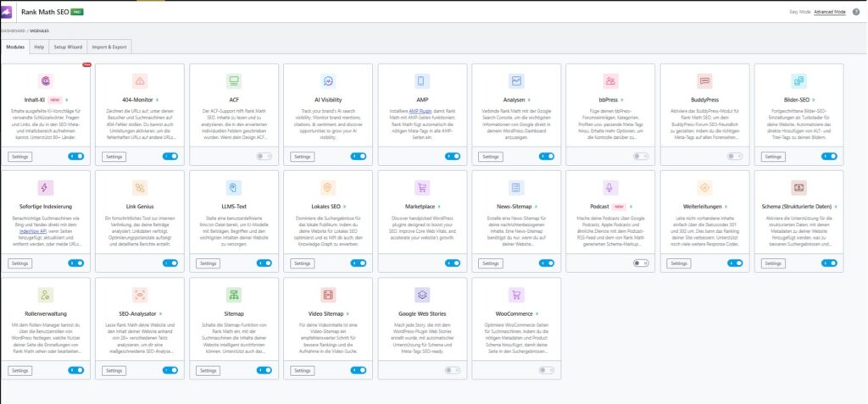Open Settings for Weiterleitungen module
This screenshot has width=868, height=404.
679,263
